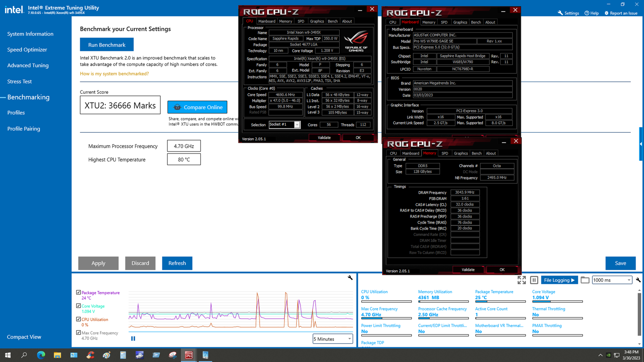Open Snipping Tool from taskbar
Image resolution: width=644 pixels, height=362 pixels.
[x=172, y=355]
